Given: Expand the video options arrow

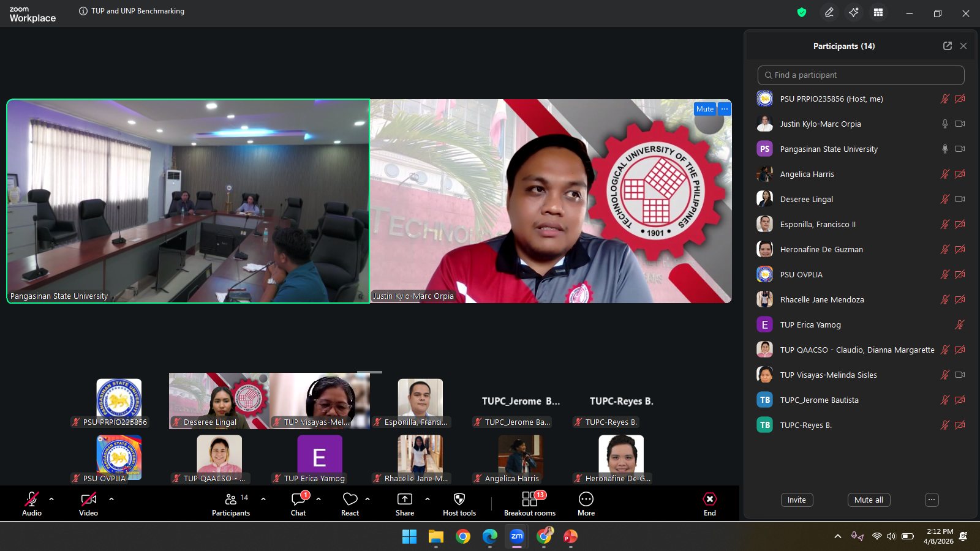Looking at the screenshot, I should pos(111,499).
